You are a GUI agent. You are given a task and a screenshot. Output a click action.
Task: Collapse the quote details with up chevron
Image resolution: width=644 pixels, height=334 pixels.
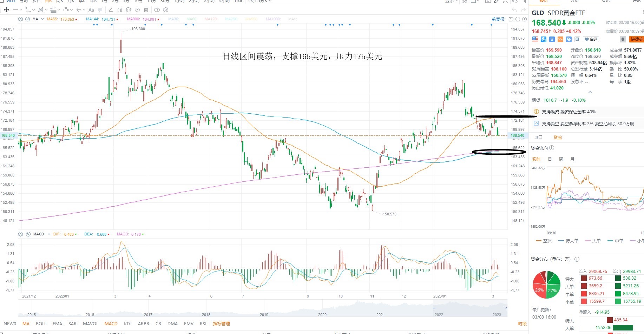[x=590, y=92]
